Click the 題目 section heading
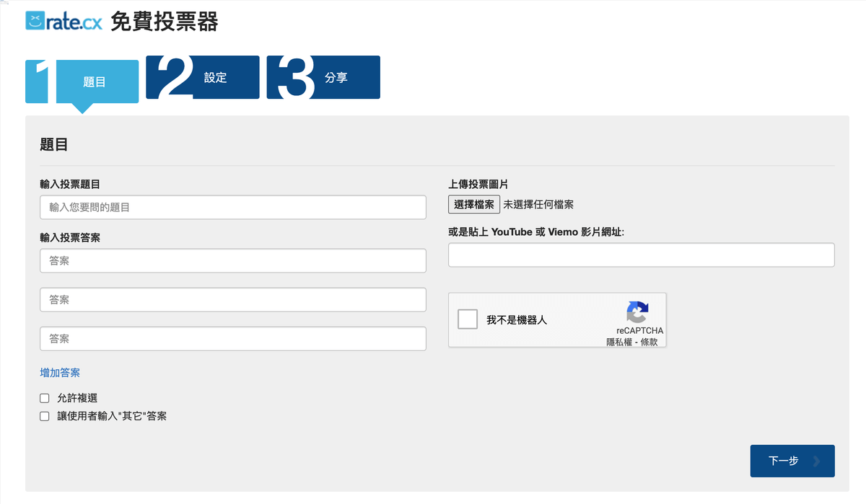This screenshot has height=504, width=866. coord(54,144)
